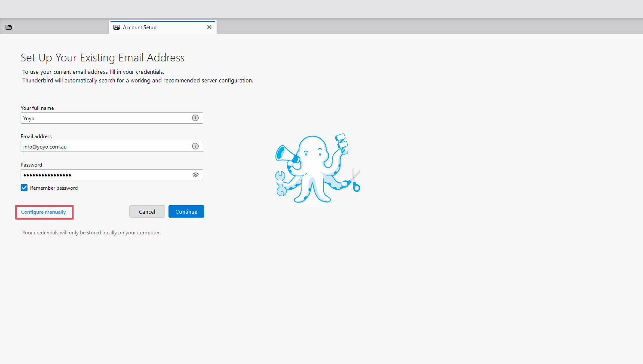
Task: Click the info icon beside full name
Action: coord(195,118)
